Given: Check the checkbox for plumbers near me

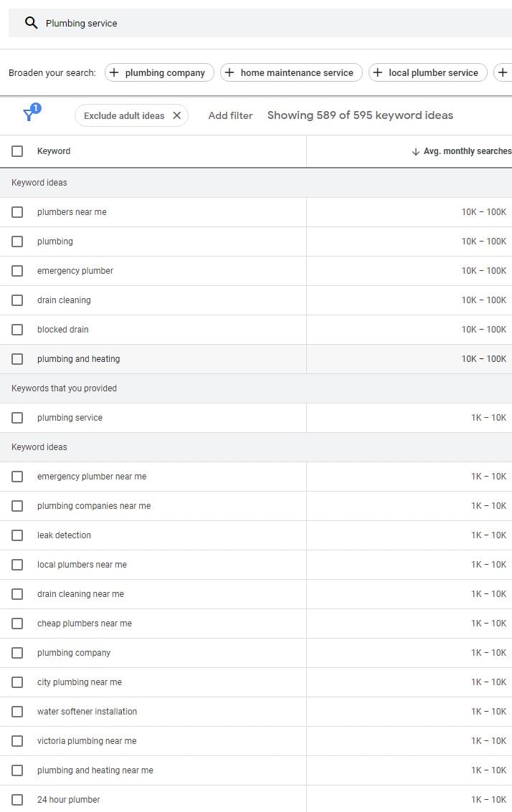Looking at the screenshot, I should (18, 211).
